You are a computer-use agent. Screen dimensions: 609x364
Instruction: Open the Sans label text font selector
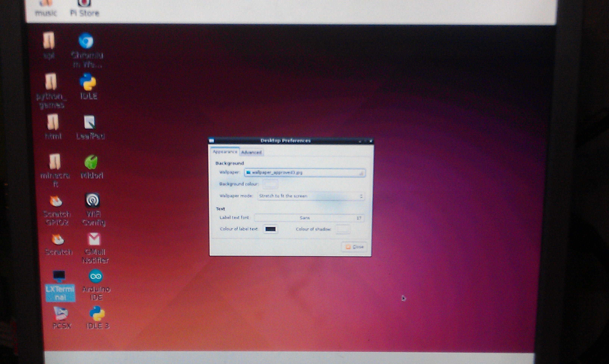click(309, 218)
